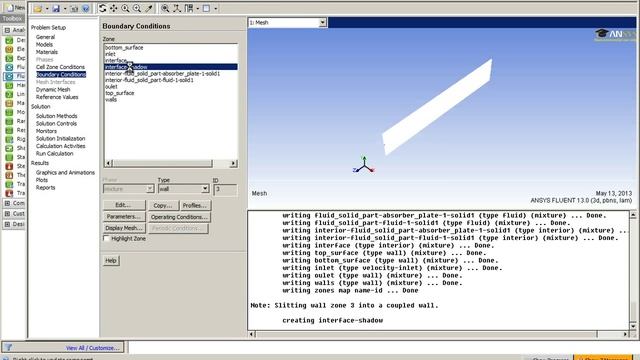
Task: Click the Edit... button
Action: pos(124,205)
